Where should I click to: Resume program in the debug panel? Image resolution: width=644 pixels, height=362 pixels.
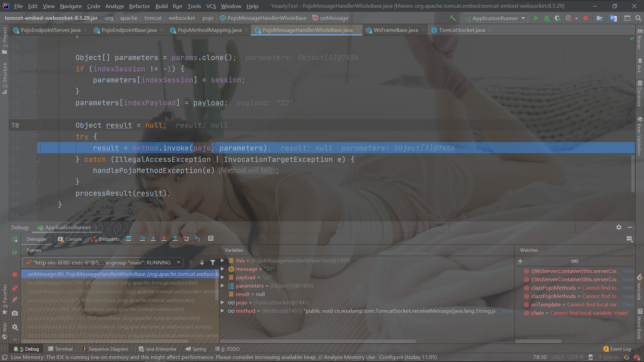(15, 252)
